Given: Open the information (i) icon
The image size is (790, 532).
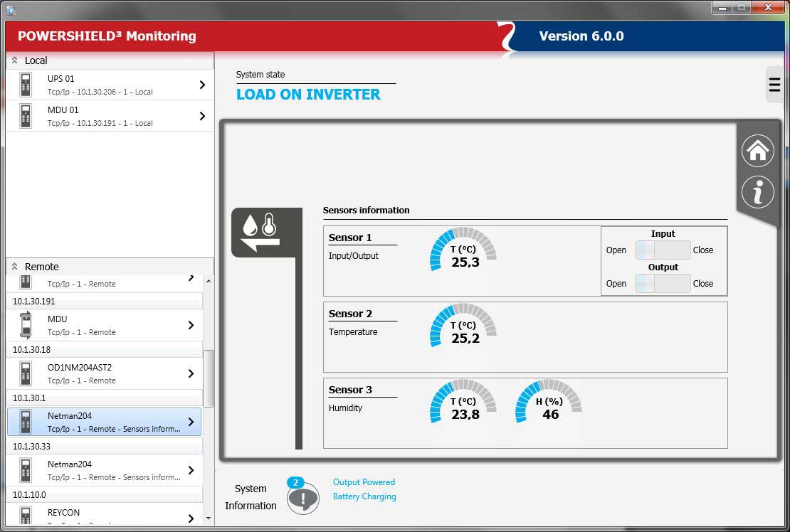Looking at the screenshot, I should tap(757, 192).
